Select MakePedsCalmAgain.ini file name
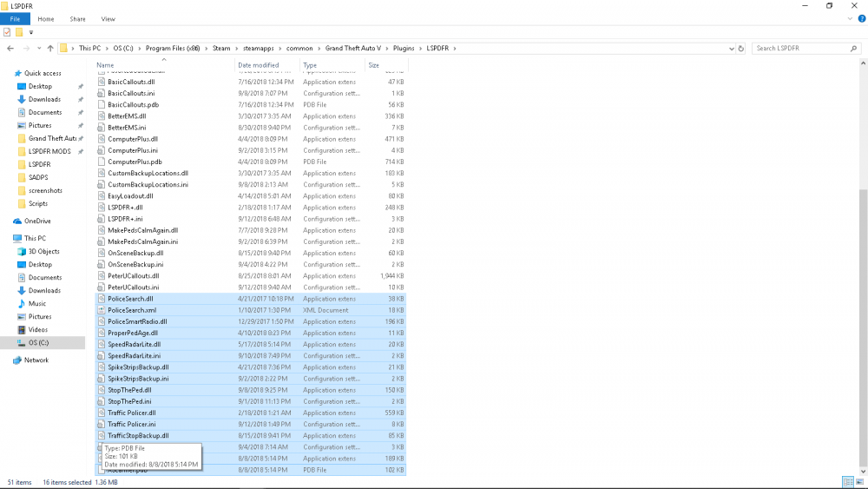Viewport: 868px width, 489px height. (x=143, y=241)
